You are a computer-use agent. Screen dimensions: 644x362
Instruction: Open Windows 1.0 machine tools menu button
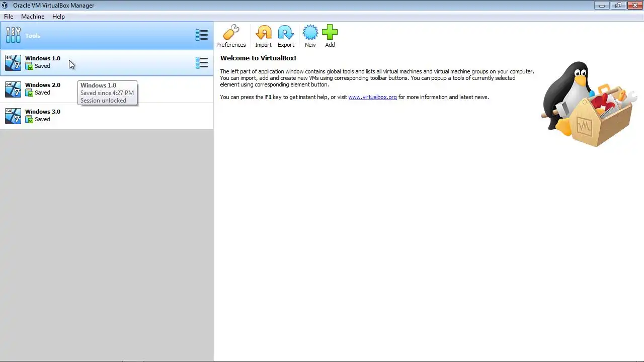pos(202,63)
